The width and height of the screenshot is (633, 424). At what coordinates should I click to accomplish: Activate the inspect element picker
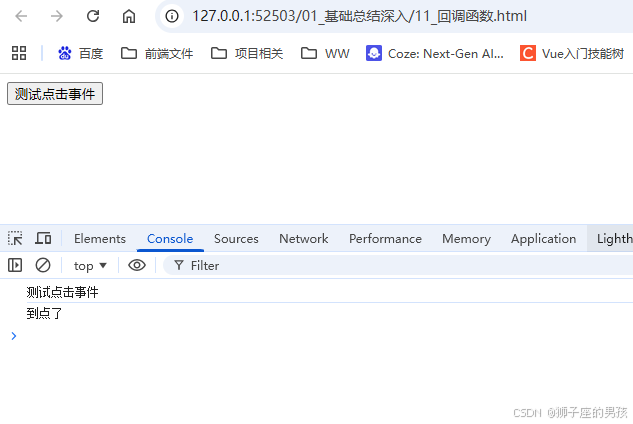15,238
